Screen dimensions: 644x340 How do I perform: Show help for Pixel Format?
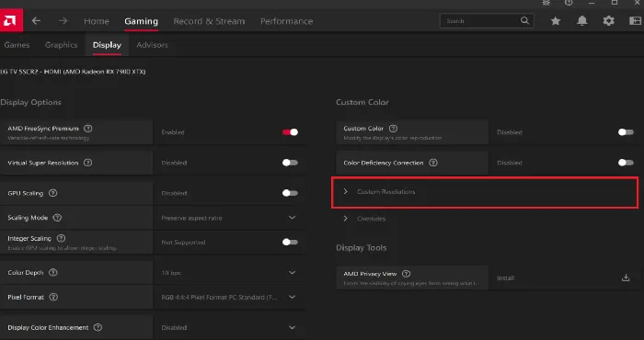(53, 298)
